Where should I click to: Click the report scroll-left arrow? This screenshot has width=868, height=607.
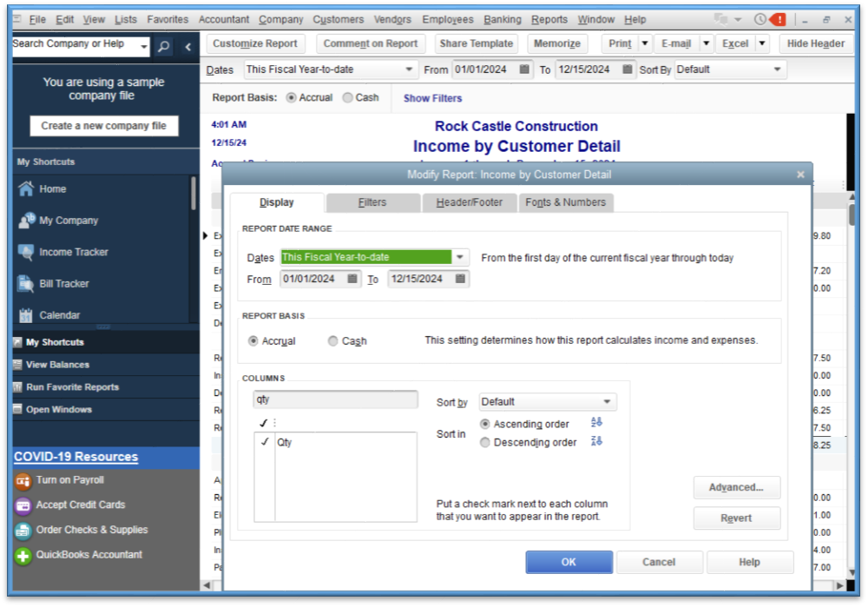pyautogui.click(x=207, y=585)
